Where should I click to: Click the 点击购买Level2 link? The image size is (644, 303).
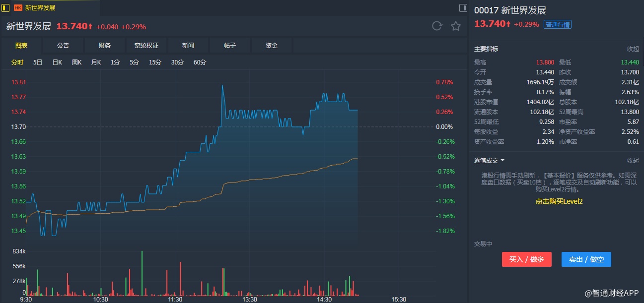coord(559,201)
